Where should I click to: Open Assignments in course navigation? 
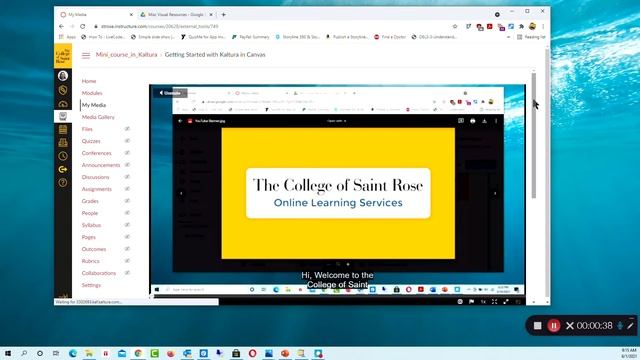[97, 189]
